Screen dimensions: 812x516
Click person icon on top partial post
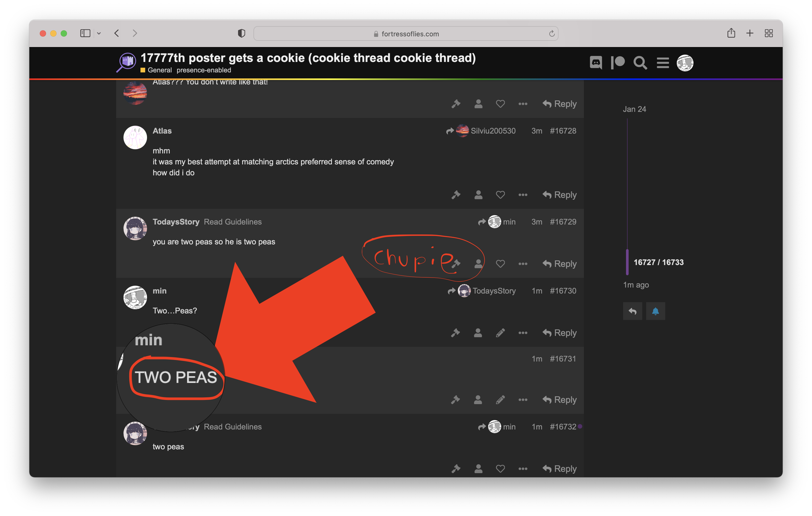pyautogui.click(x=478, y=104)
